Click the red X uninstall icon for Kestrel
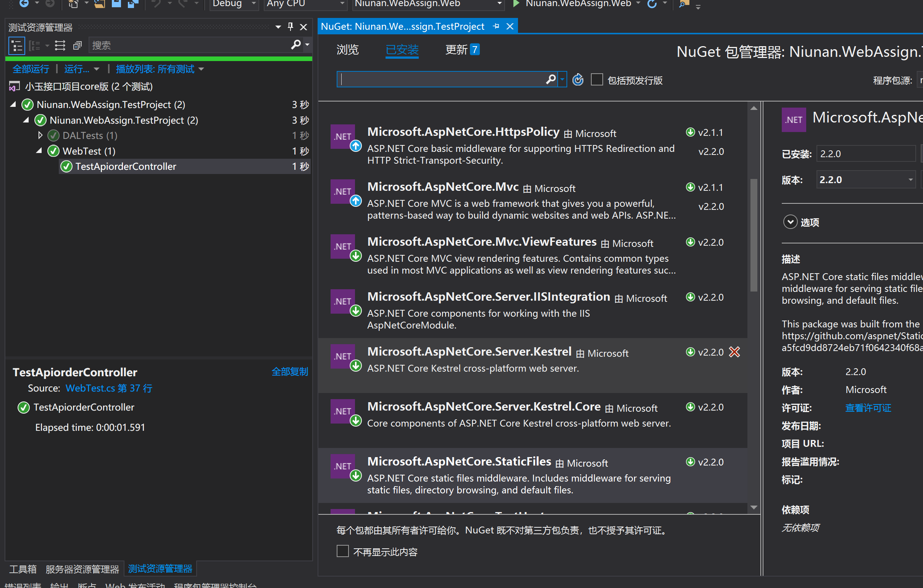The image size is (923, 588). coord(734,352)
